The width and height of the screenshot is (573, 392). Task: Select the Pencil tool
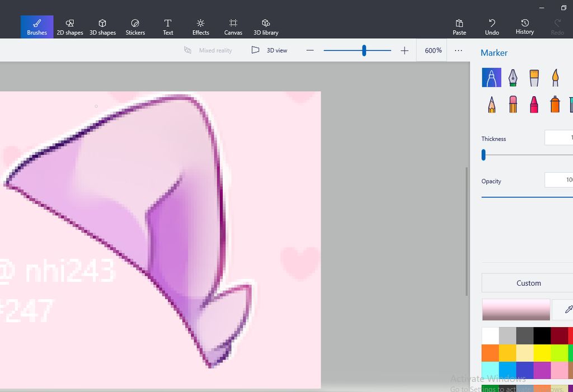tap(491, 104)
